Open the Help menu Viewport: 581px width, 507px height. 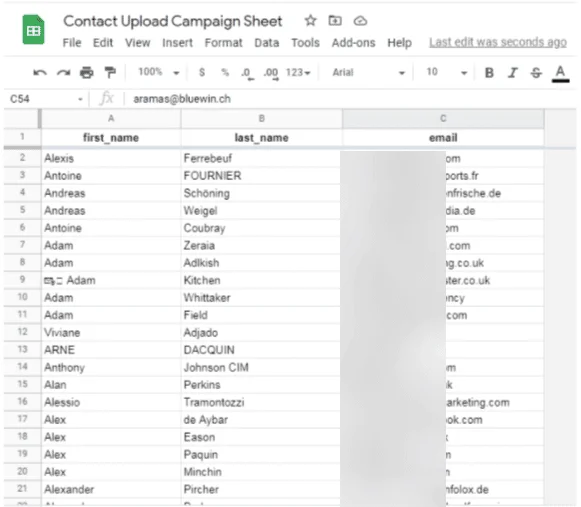point(399,43)
